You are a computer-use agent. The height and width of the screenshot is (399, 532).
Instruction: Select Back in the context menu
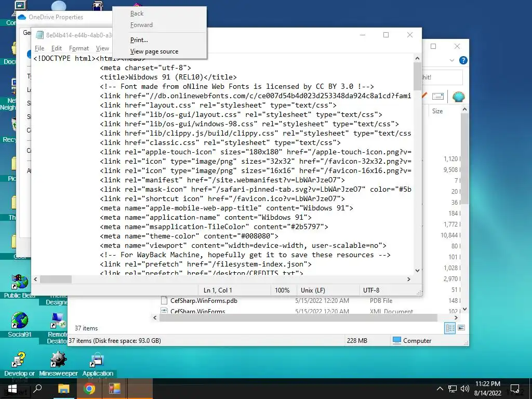[137, 13]
